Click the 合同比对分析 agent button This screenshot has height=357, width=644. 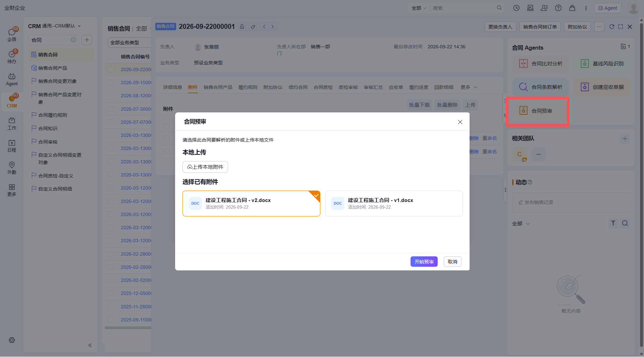pyautogui.click(x=541, y=63)
